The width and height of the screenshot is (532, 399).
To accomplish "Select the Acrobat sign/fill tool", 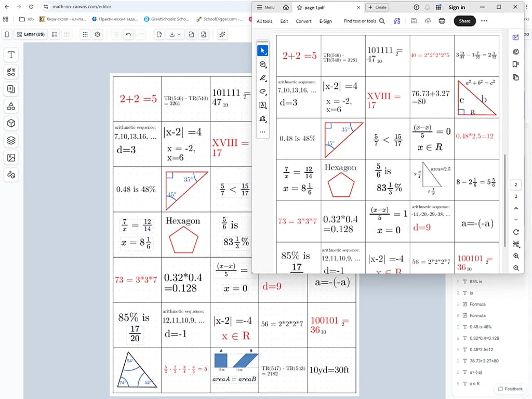I will 262,119.
